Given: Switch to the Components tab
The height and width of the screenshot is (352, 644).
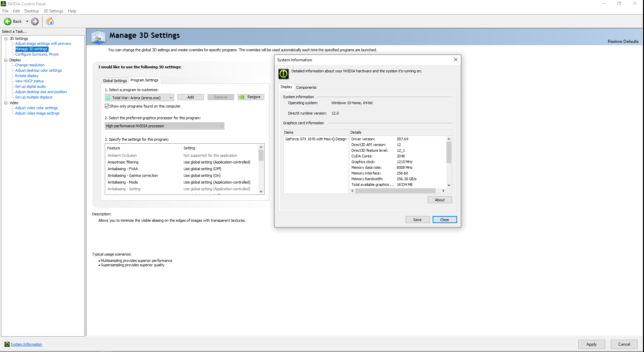Looking at the screenshot, I should point(306,87).
